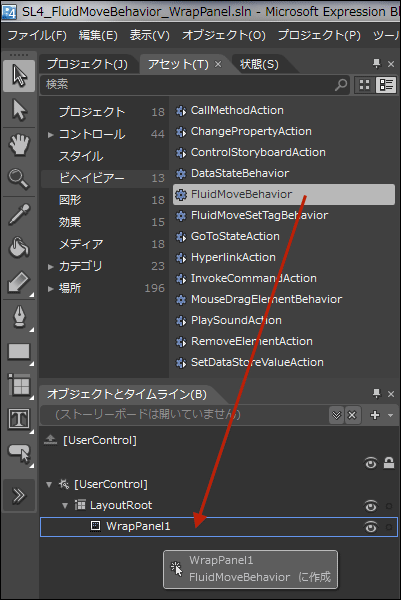
Task: Select the Pen tool
Action: [19, 317]
